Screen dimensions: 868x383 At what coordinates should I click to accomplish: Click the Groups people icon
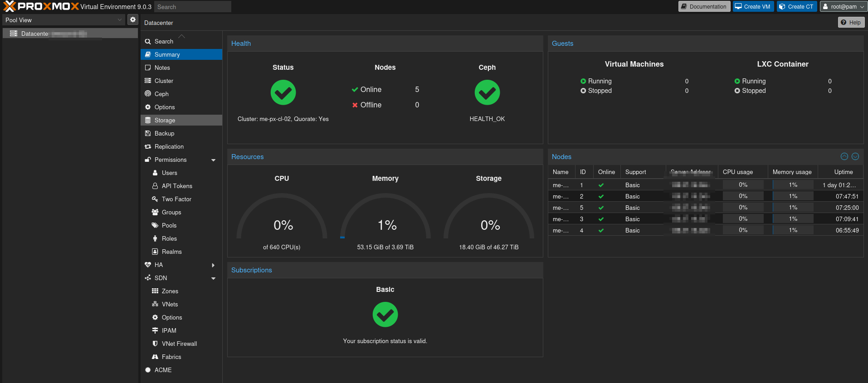[155, 212]
